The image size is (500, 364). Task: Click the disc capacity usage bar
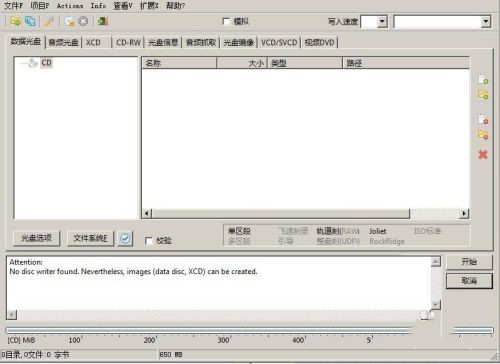point(249,330)
